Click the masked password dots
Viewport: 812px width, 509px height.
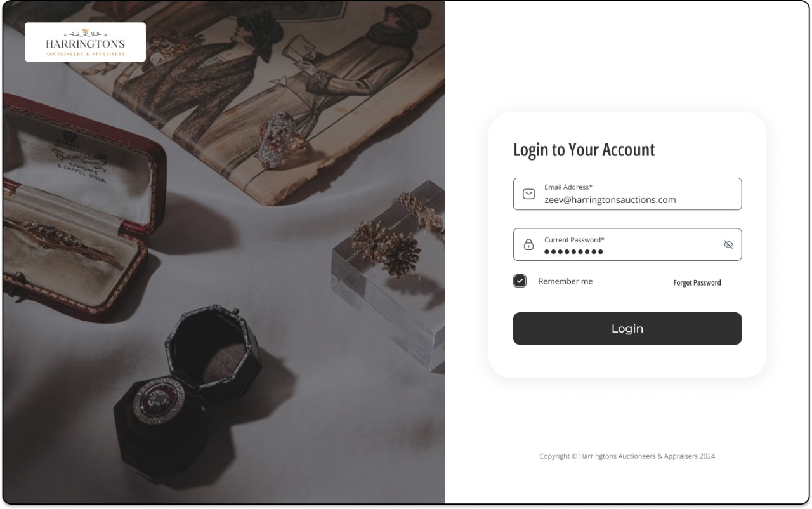pos(573,252)
